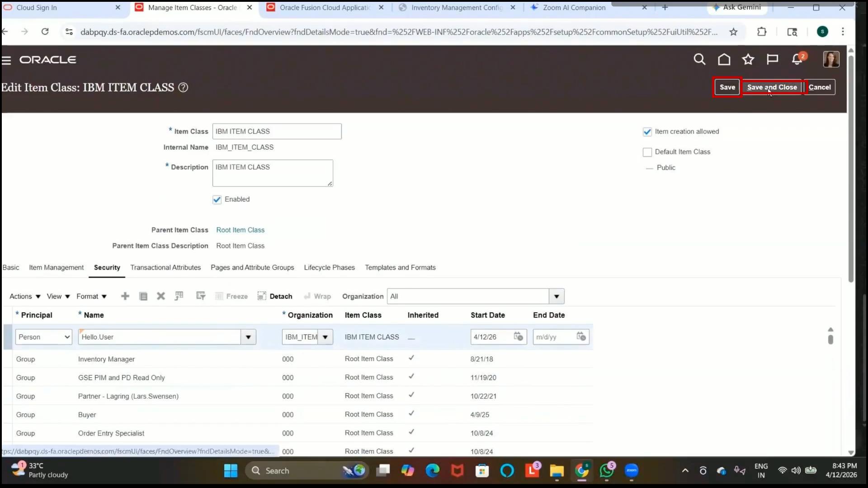868x488 pixels.
Task: Open File Explorer from taskbar
Action: [x=557, y=471]
